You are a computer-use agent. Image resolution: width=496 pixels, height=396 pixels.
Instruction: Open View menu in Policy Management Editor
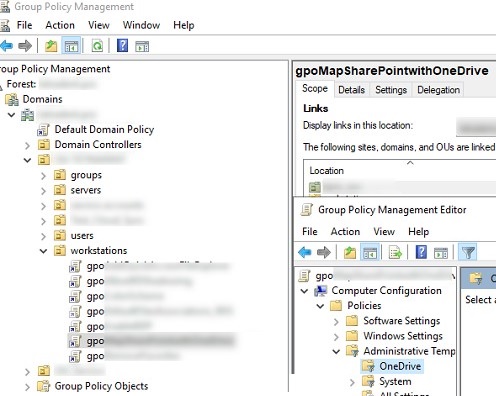tap(384, 232)
